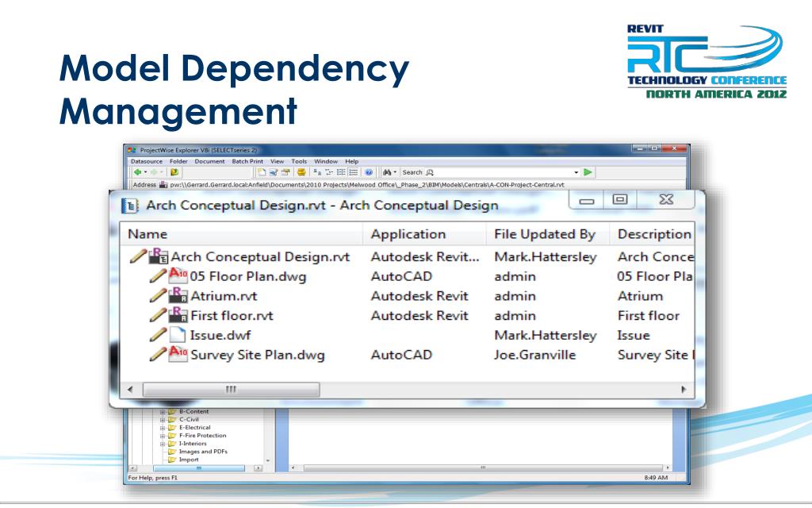Select the First floor.rvt file name
The image size is (812, 508).
pyautogui.click(x=232, y=315)
